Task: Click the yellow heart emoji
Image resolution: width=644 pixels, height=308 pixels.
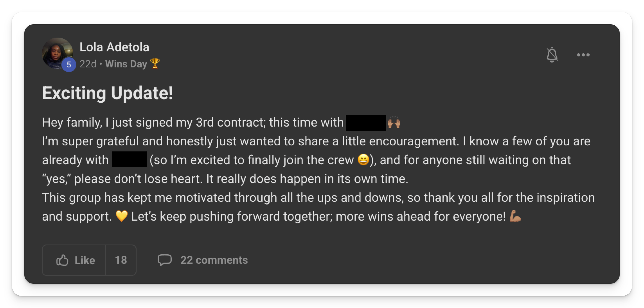Action: tap(121, 216)
